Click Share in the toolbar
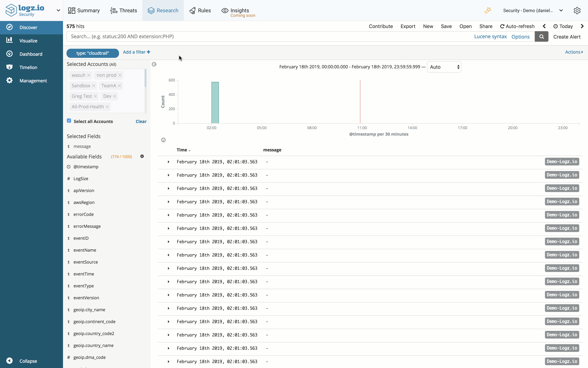Image resolution: width=588 pixels, height=368 pixels. pyautogui.click(x=486, y=26)
